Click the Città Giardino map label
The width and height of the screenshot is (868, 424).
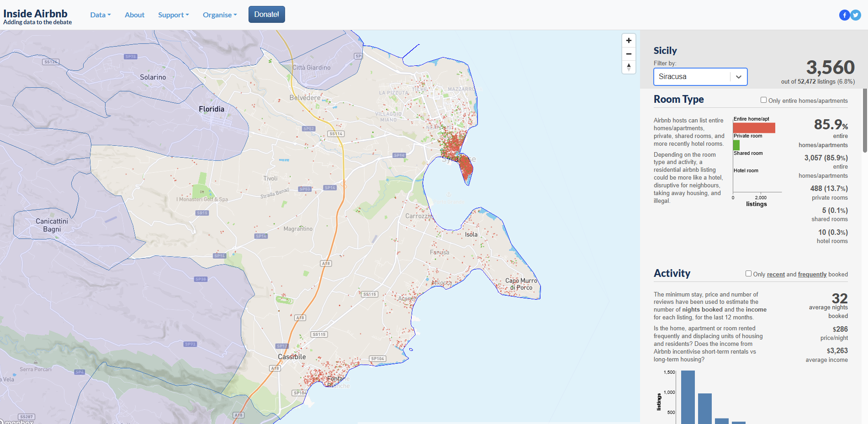(x=311, y=68)
